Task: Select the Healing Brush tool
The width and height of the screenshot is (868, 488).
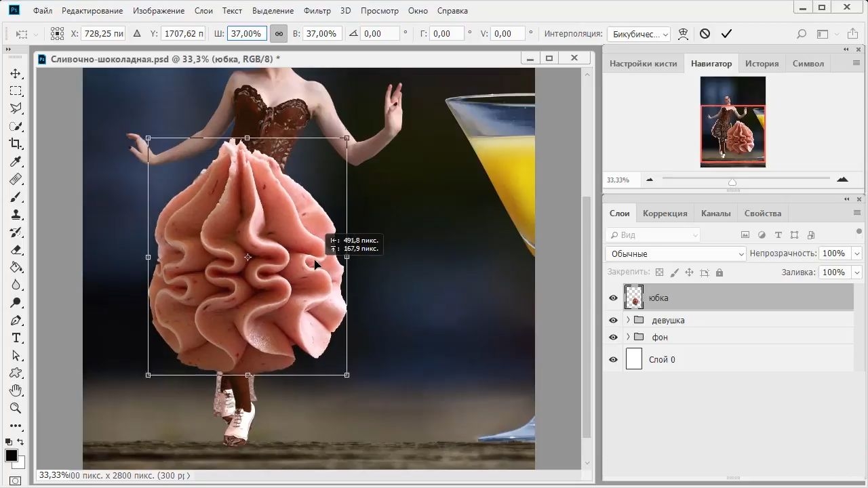Action: tap(16, 179)
